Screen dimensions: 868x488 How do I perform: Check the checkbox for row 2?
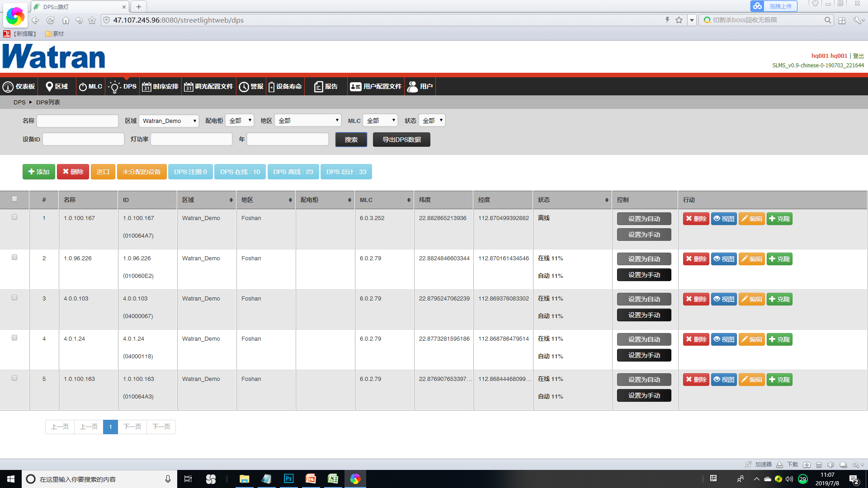(x=14, y=257)
